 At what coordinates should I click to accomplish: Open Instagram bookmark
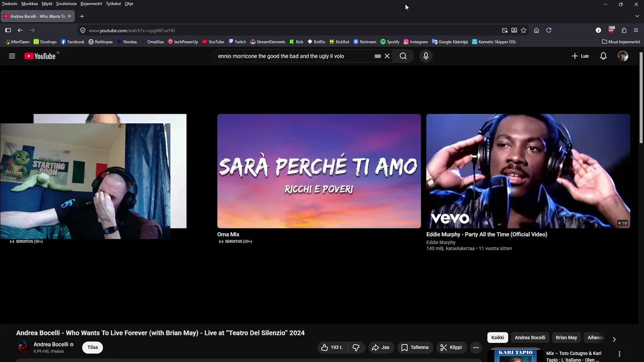point(416,42)
